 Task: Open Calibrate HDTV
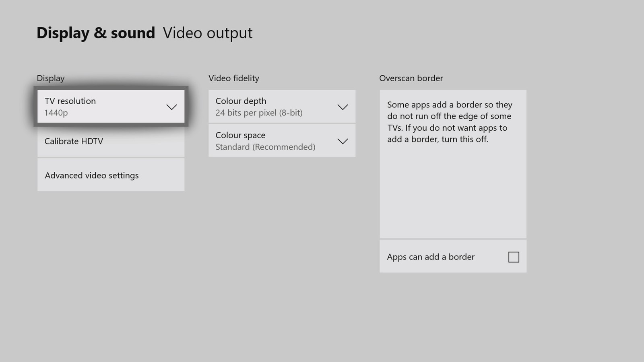pyautogui.click(x=111, y=141)
